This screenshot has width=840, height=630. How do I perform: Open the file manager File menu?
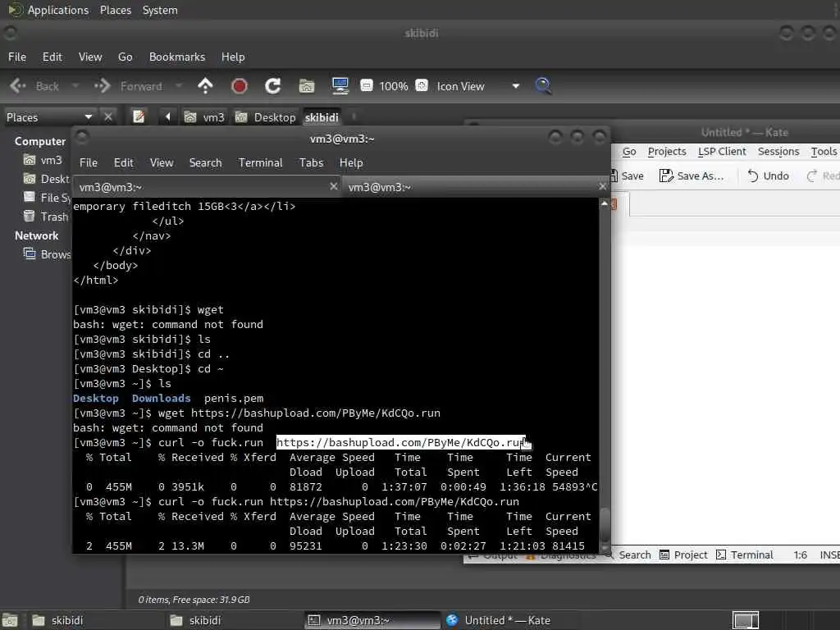pos(17,57)
